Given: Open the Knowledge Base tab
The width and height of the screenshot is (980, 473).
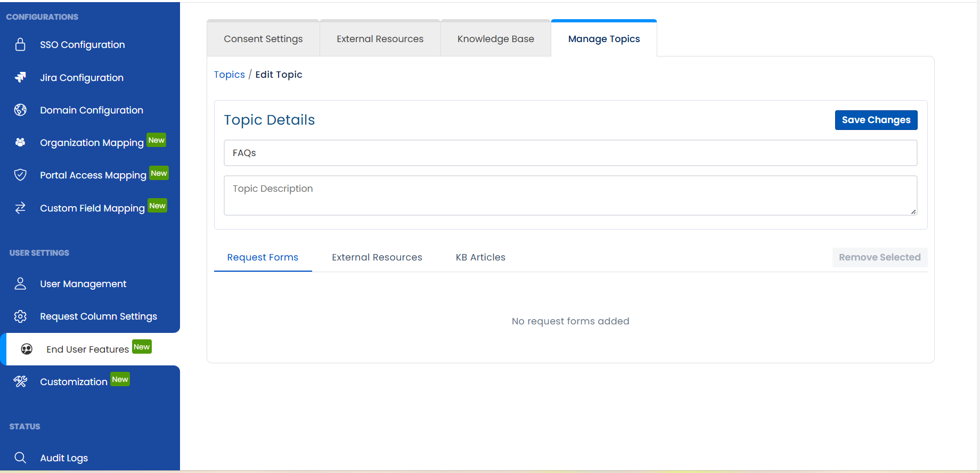Looking at the screenshot, I should 496,39.
